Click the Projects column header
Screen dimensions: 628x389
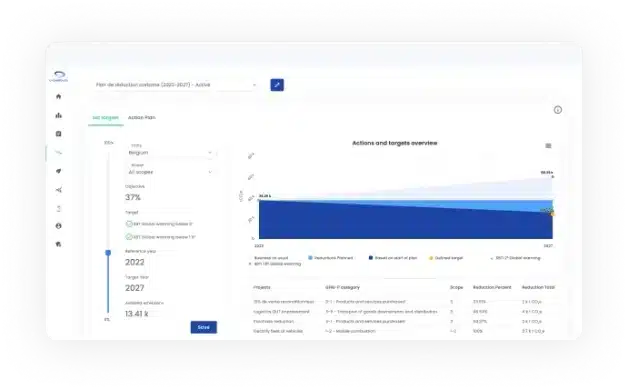click(x=262, y=287)
